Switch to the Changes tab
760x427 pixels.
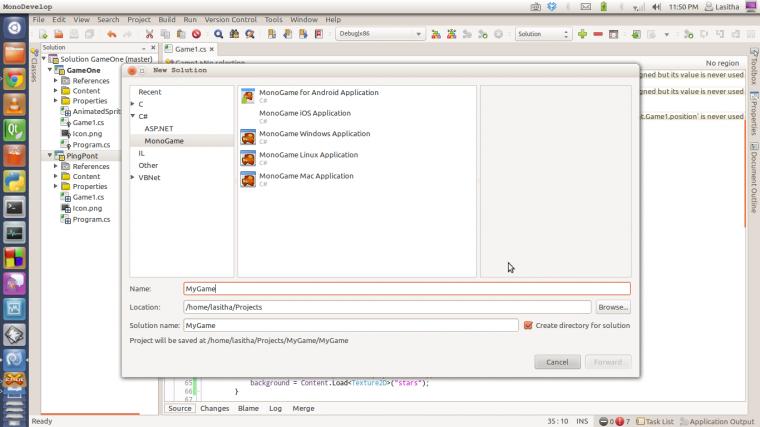click(214, 409)
